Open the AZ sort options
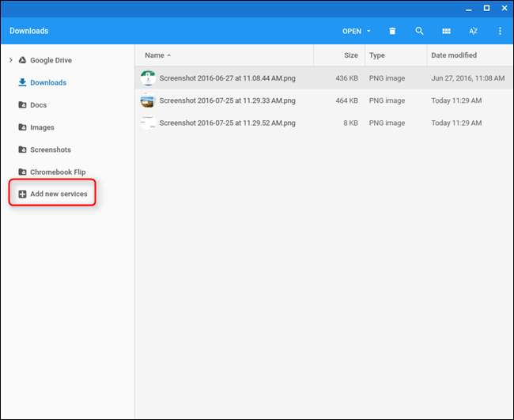 [473, 31]
